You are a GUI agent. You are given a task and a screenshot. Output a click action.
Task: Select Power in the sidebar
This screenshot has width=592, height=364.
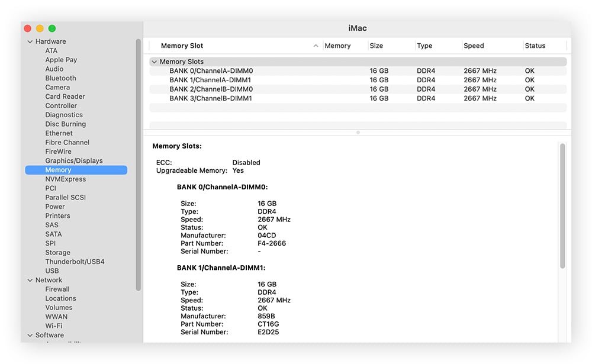[55, 207]
